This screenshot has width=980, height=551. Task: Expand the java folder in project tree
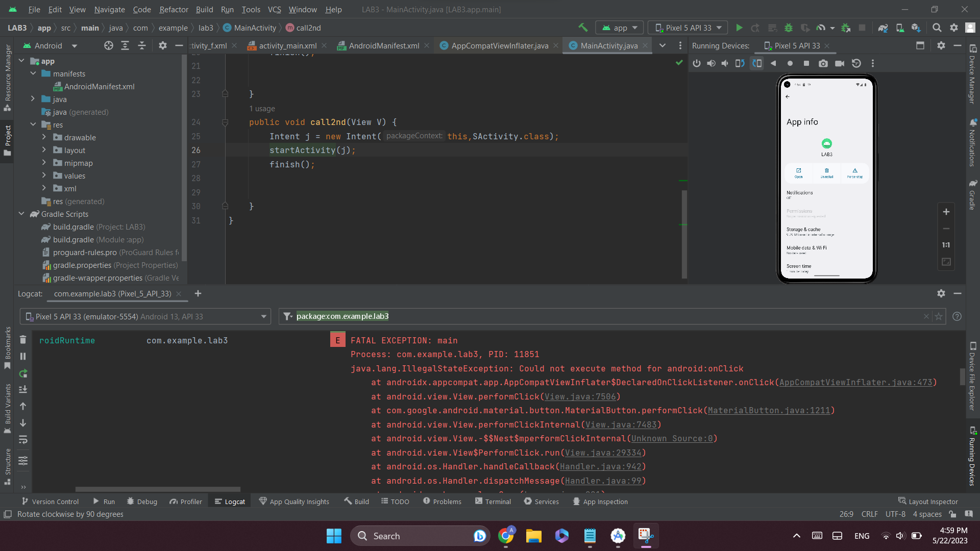[x=33, y=99]
